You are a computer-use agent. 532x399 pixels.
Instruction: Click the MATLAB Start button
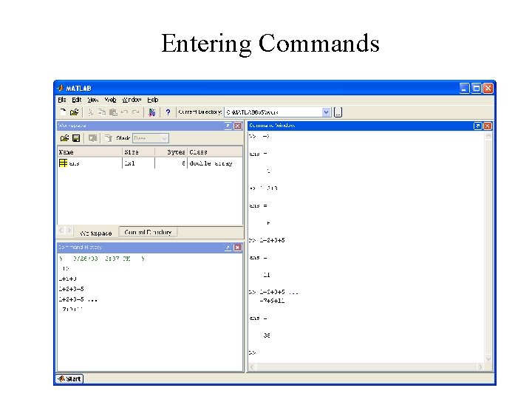69,378
